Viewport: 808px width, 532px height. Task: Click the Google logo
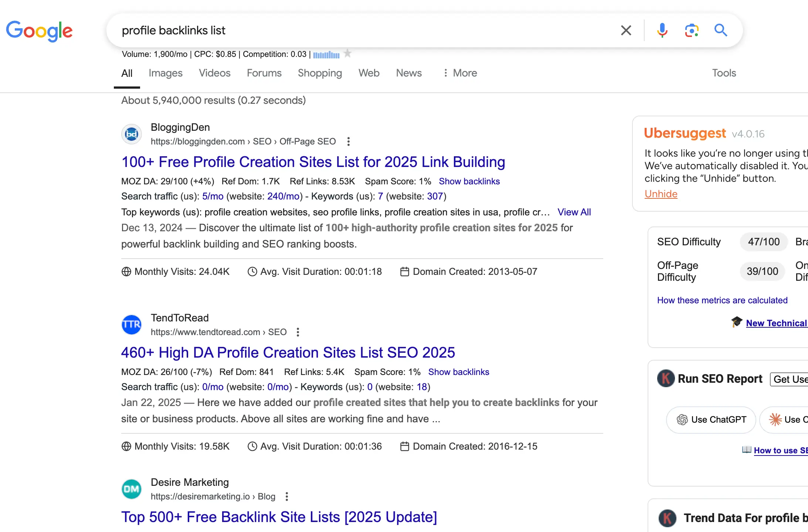(x=39, y=31)
